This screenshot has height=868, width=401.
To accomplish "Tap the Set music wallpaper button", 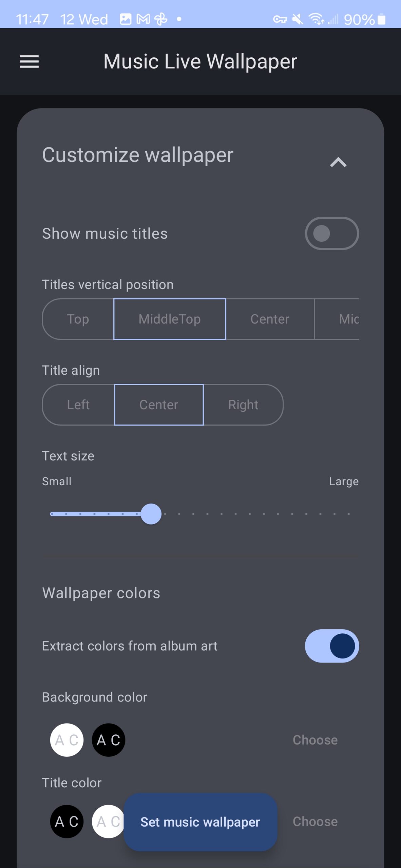I will click(x=200, y=822).
